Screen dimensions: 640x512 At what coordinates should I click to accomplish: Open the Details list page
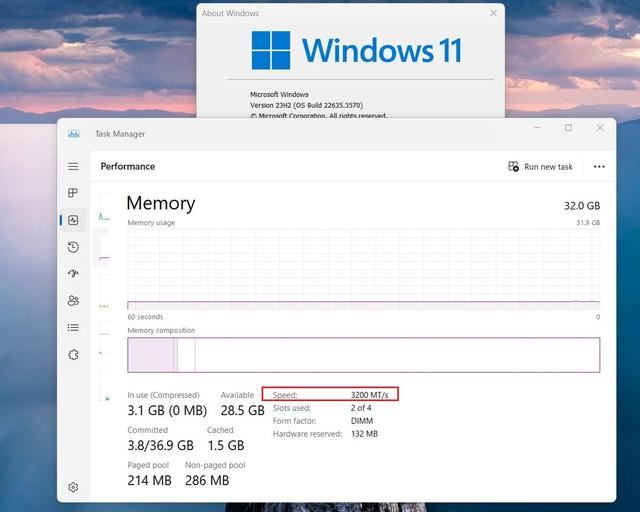click(73, 327)
